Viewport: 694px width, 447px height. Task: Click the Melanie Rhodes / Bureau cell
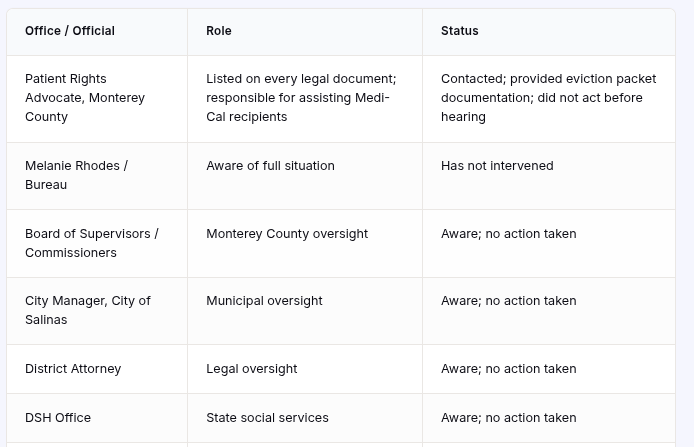(x=97, y=176)
